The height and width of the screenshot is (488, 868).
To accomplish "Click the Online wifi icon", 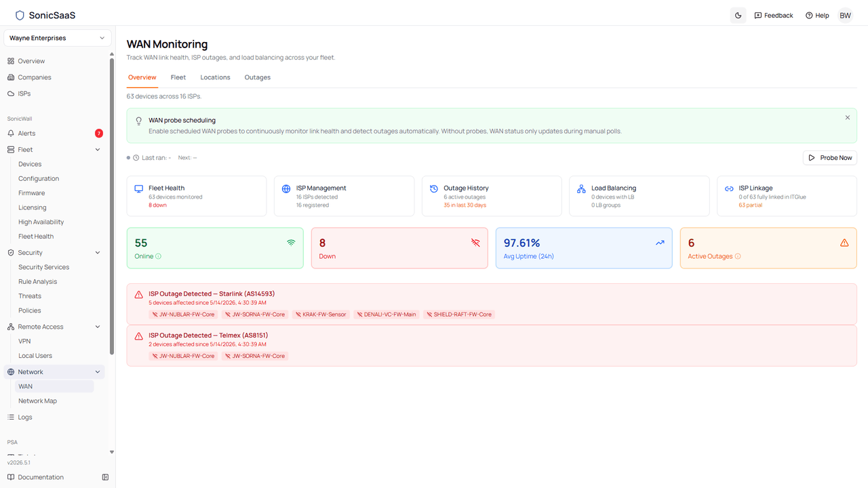I will [x=291, y=243].
